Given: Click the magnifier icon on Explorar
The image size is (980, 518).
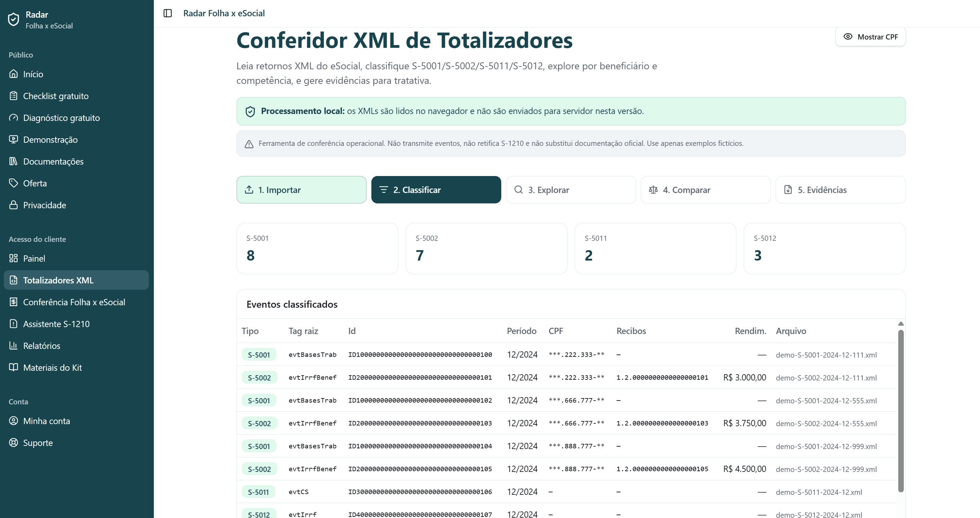Looking at the screenshot, I should [x=519, y=190].
